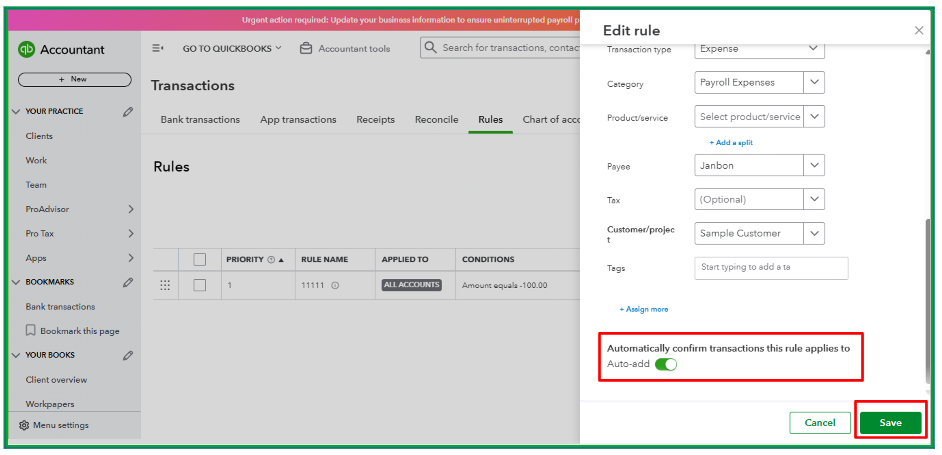
Task: Select the Rules tab
Action: 490,120
